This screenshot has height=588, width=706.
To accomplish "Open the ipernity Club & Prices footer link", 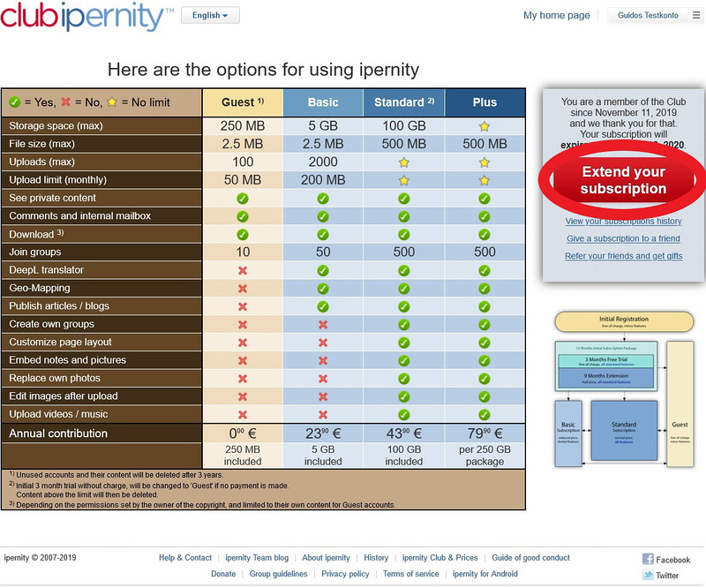I will 439,558.
